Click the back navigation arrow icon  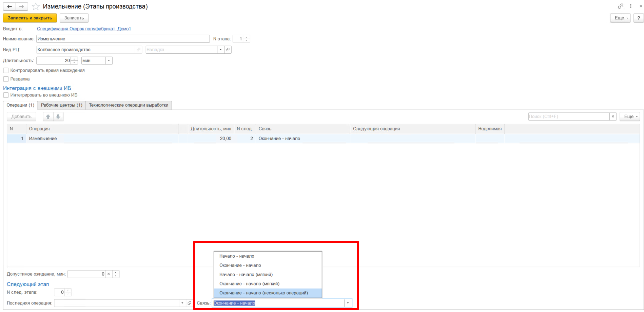pyautogui.click(x=9, y=6)
